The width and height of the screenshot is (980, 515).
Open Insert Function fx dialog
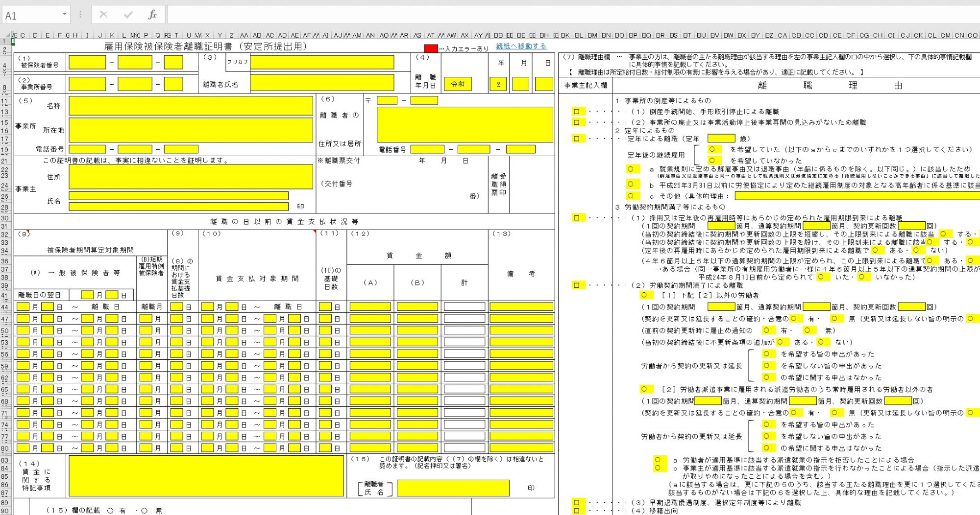152,15
